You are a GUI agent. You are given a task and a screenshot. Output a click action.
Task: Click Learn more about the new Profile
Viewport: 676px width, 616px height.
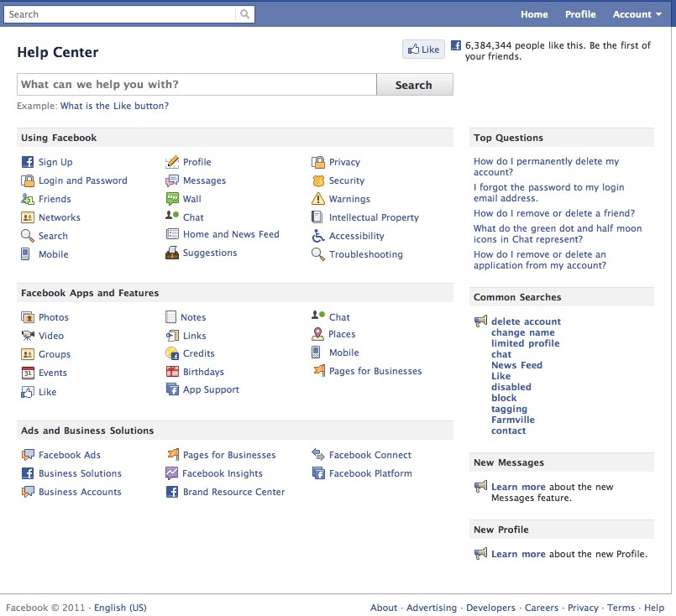point(518,554)
